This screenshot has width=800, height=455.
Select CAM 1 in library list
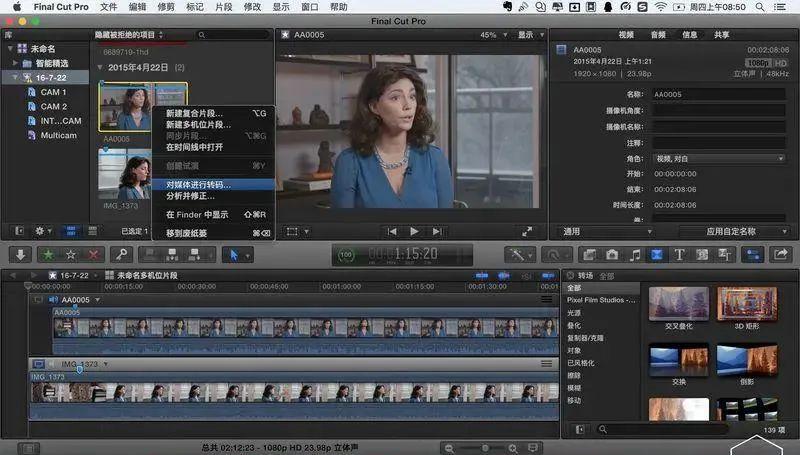53,92
